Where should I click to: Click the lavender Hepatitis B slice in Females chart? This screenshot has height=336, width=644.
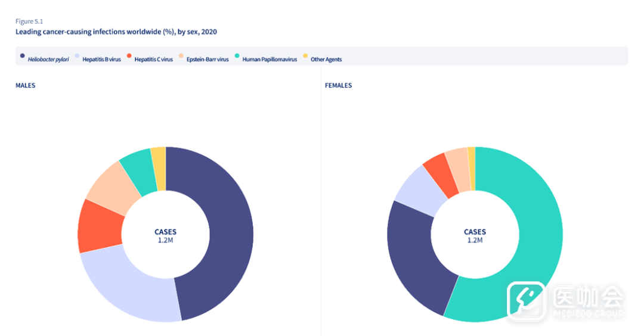tap(420, 191)
